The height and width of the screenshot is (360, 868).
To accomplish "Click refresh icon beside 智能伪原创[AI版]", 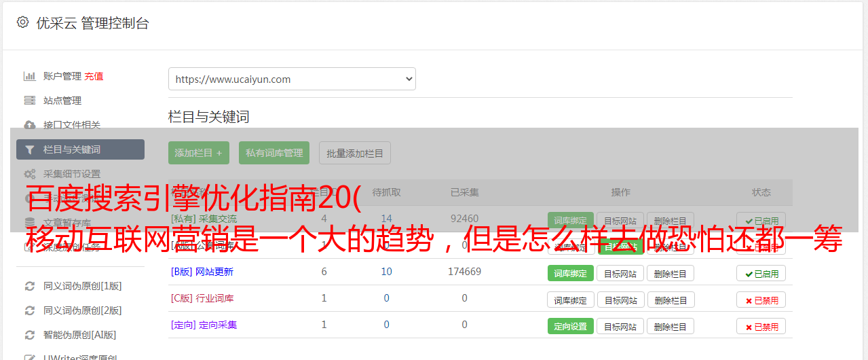I will click(30, 335).
